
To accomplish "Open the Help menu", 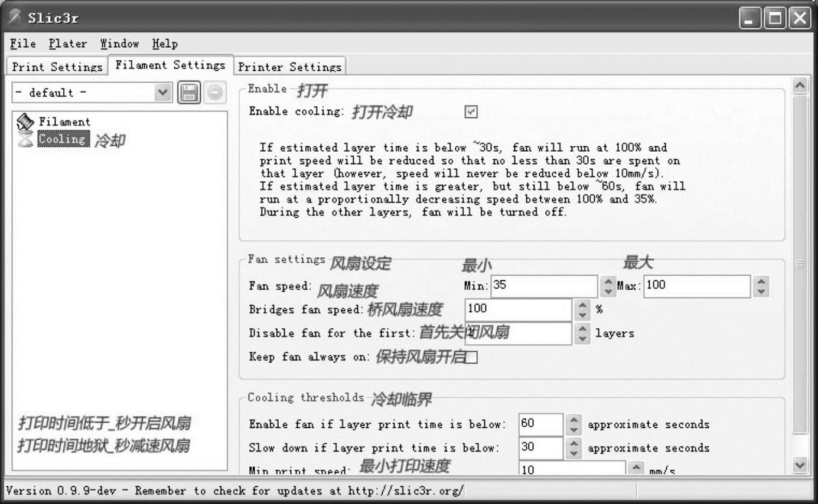I will point(165,44).
